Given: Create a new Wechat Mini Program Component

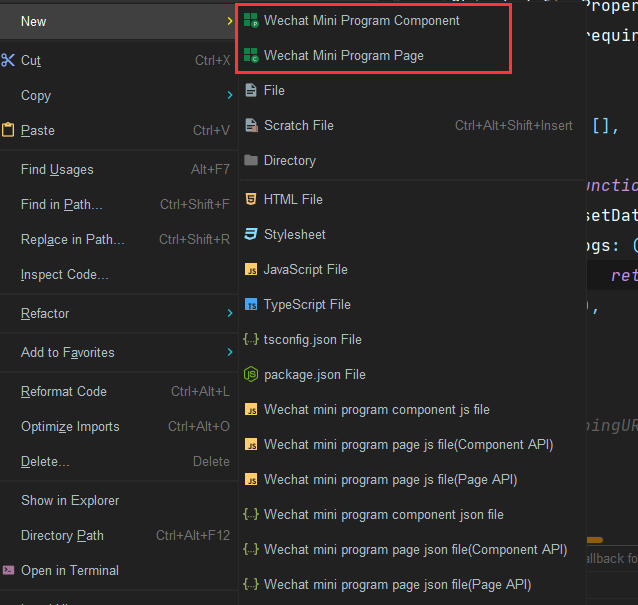Looking at the screenshot, I should click(412, 20).
